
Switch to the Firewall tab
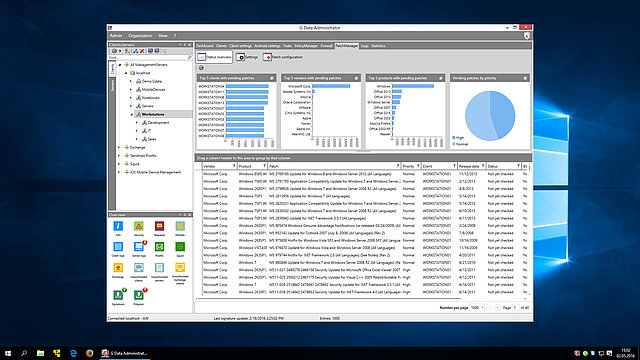pyautogui.click(x=327, y=46)
